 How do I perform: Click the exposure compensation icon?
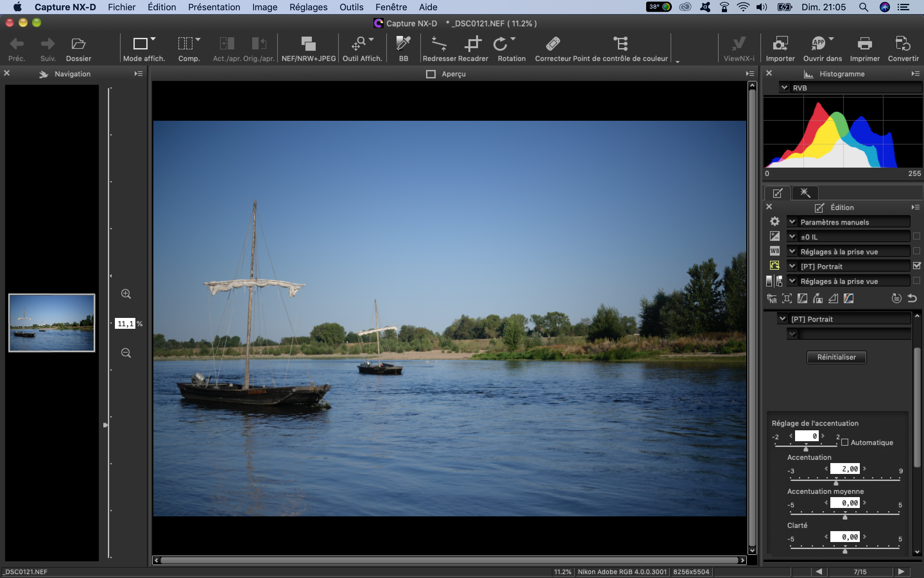pos(774,236)
